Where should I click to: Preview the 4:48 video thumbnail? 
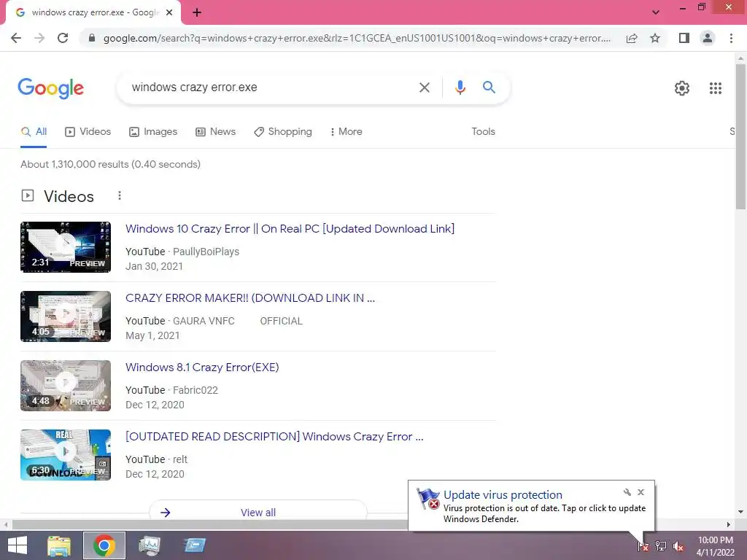click(66, 386)
